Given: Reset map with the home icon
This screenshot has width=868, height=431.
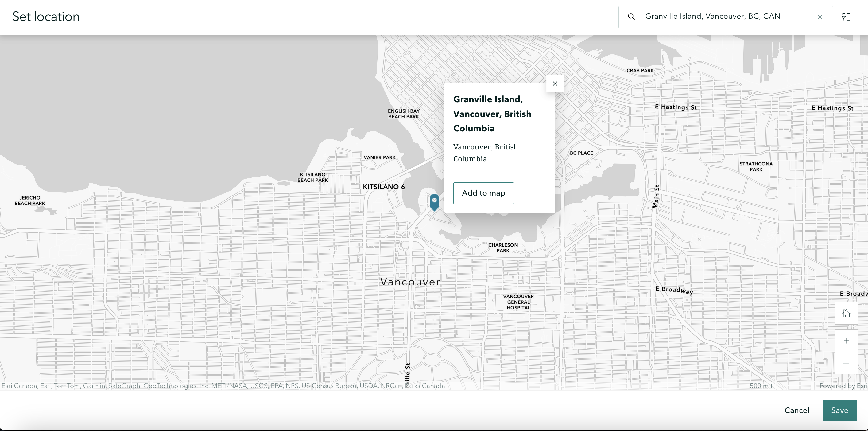Looking at the screenshot, I should tap(846, 313).
